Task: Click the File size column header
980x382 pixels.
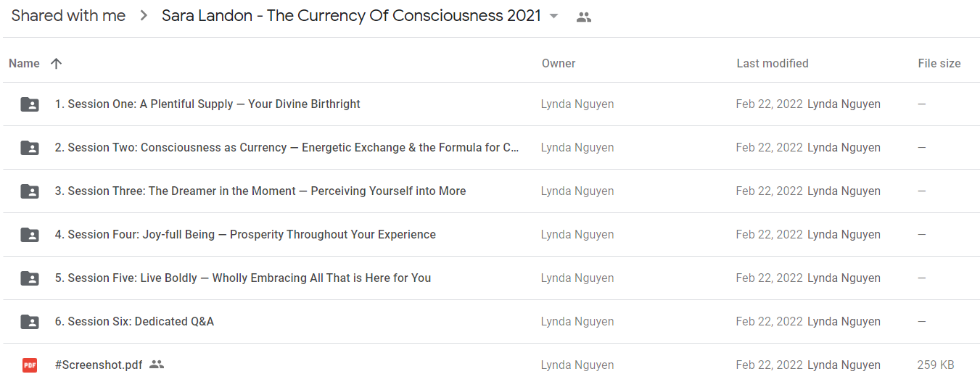Action: pos(939,64)
